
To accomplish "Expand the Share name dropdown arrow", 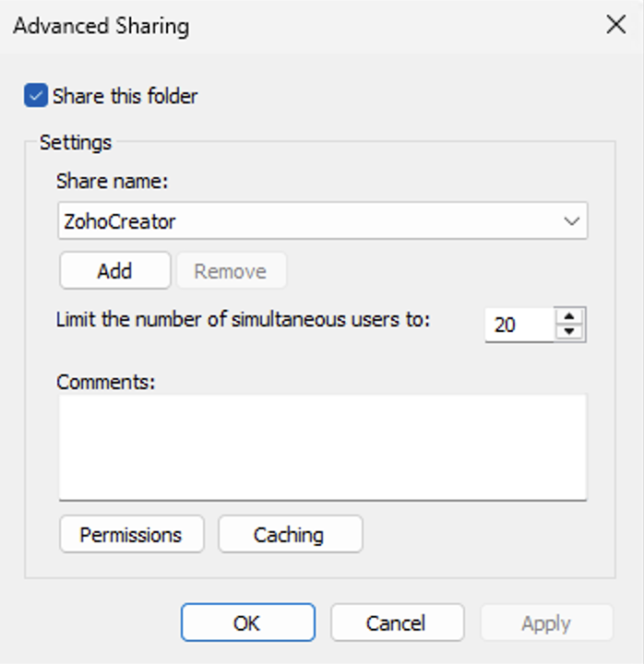I will click(x=572, y=221).
